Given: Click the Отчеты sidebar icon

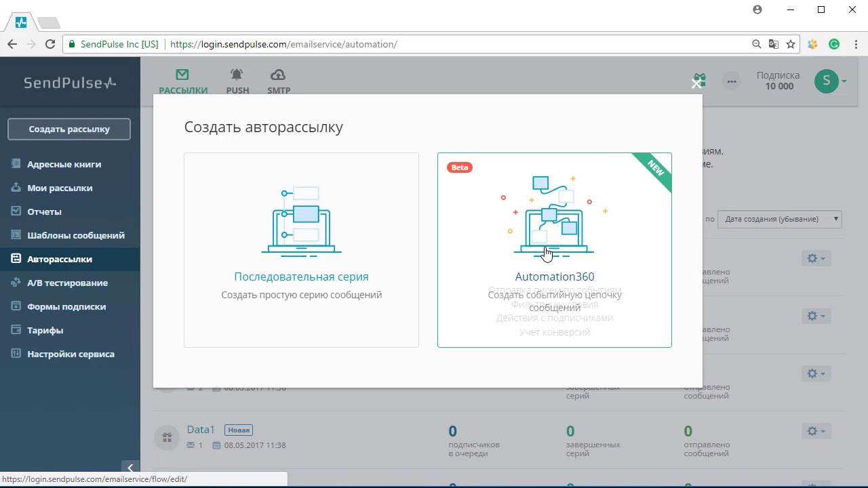Looking at the screenshot, I should [16, 211].
